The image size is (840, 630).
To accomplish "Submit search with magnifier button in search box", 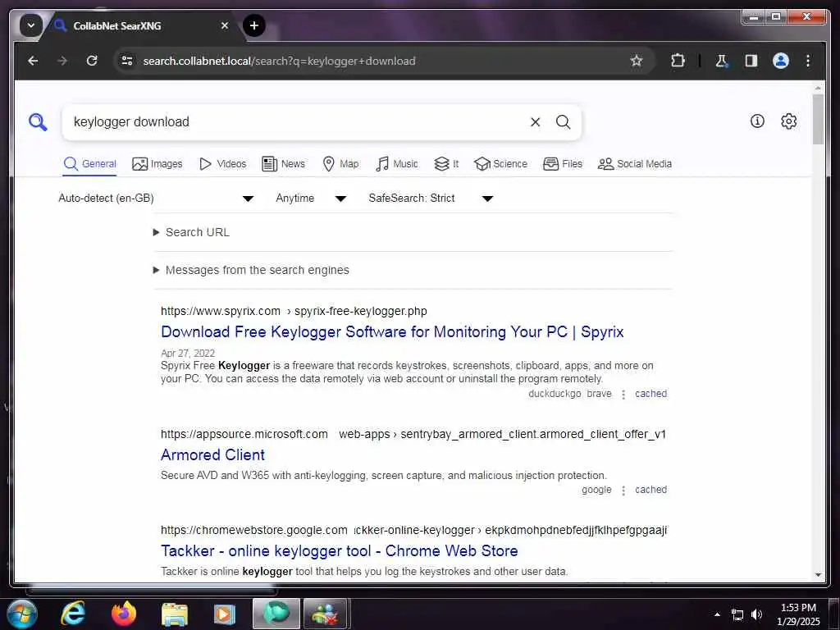I will pos(563,122).
